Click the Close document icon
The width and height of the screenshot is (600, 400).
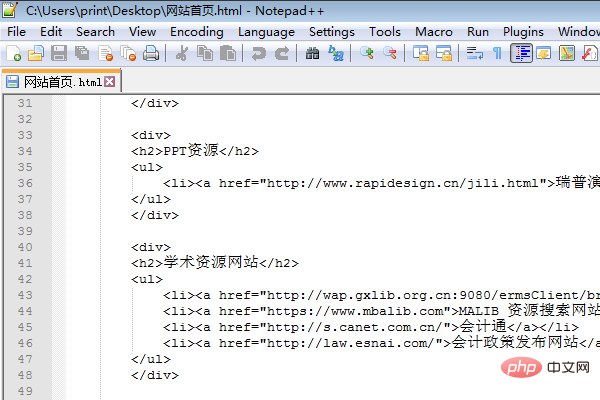(x=105, y=53)
